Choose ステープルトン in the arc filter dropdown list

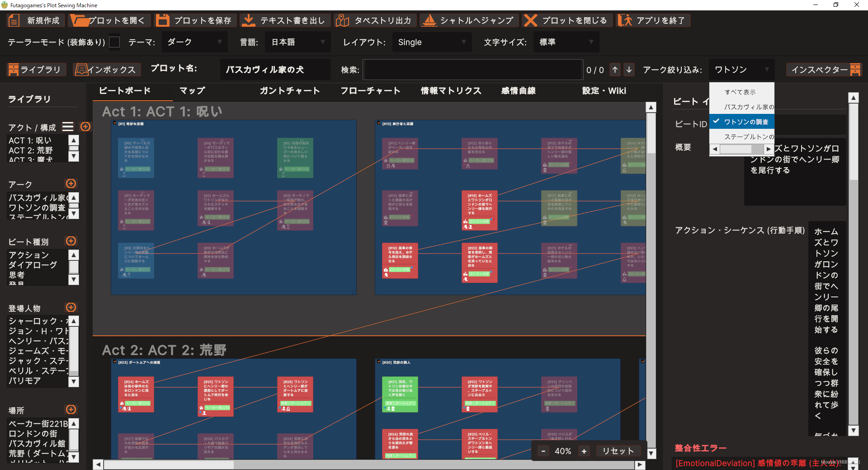(x=742, y=136)
